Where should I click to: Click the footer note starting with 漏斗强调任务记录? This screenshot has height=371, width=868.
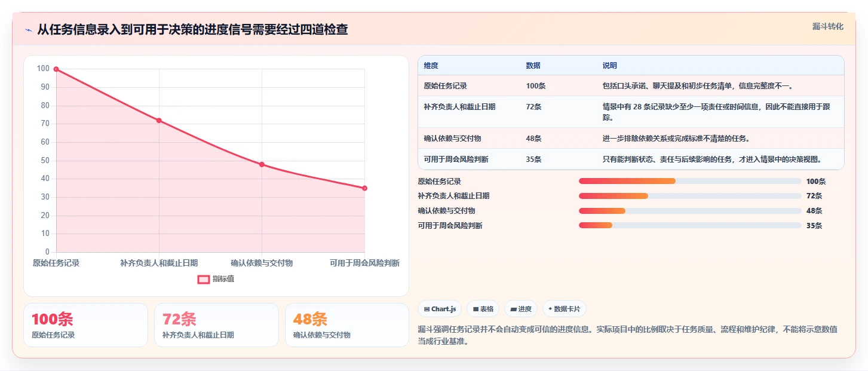tap(628, 335)
